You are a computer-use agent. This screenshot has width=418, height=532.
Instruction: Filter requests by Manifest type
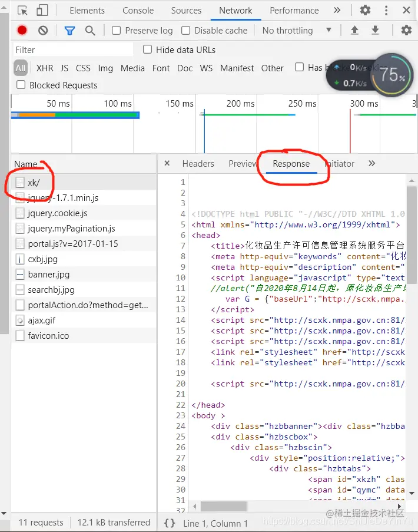[x=237, y=68]
